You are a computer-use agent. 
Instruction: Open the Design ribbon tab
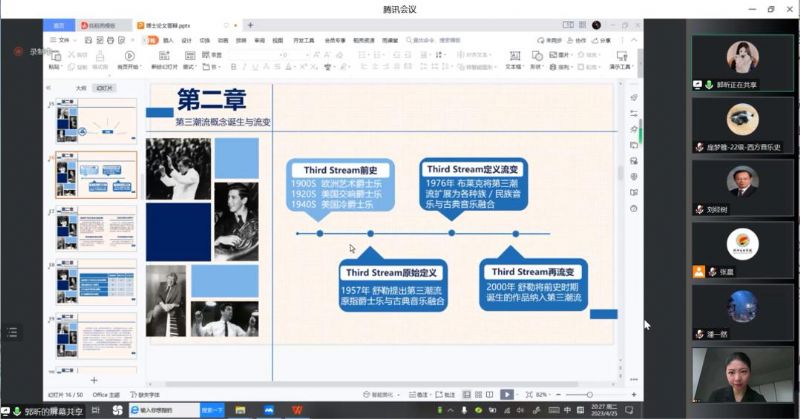coord(186,40)
